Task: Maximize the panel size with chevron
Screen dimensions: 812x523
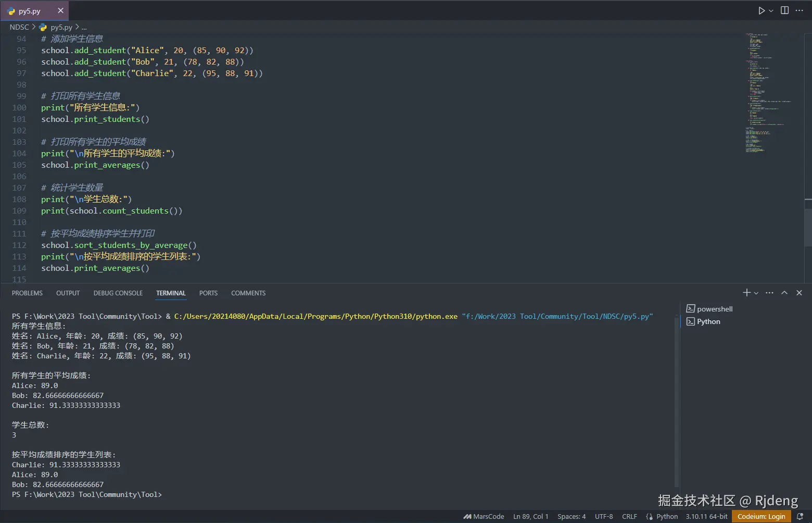Action: (x=784, y=293)
